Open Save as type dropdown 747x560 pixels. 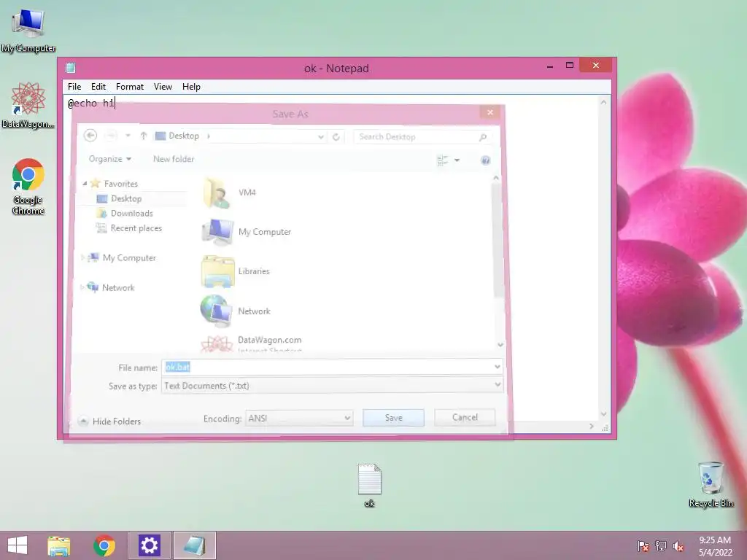click(x=498, y=385)
